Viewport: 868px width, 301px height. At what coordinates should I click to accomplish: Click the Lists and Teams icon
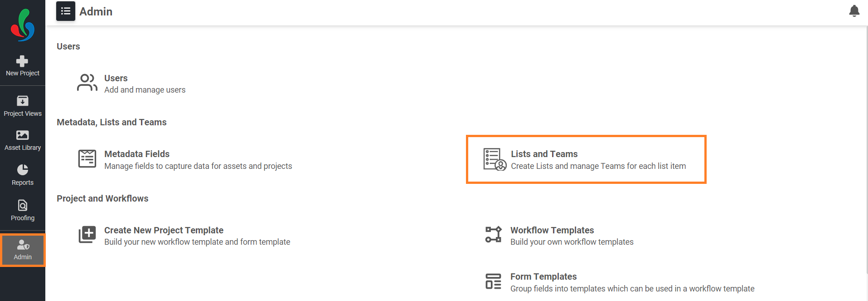495,159
